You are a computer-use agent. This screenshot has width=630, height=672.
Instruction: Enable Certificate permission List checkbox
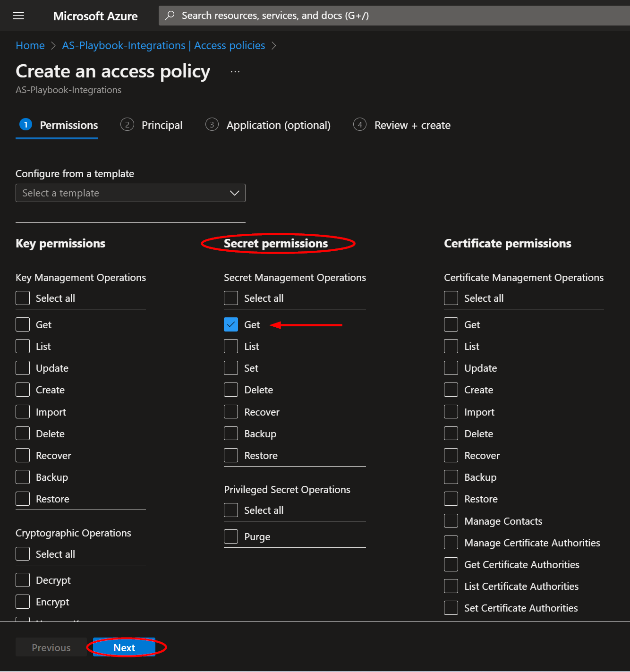coord(451,346)
